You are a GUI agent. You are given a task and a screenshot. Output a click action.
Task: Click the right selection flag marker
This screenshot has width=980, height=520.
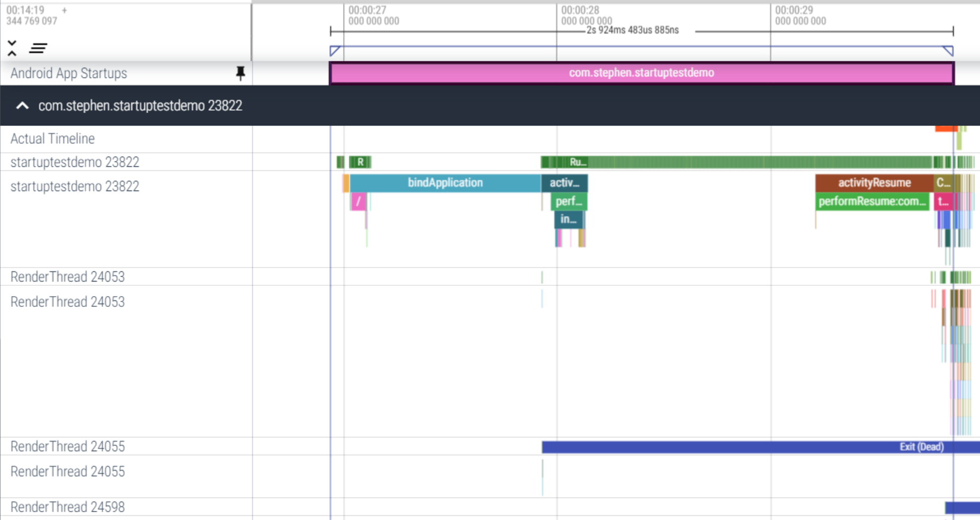pos(948,51)
